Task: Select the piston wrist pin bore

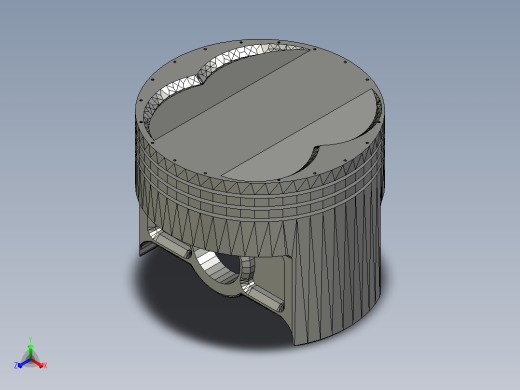Action: click(x=217, y=268)
